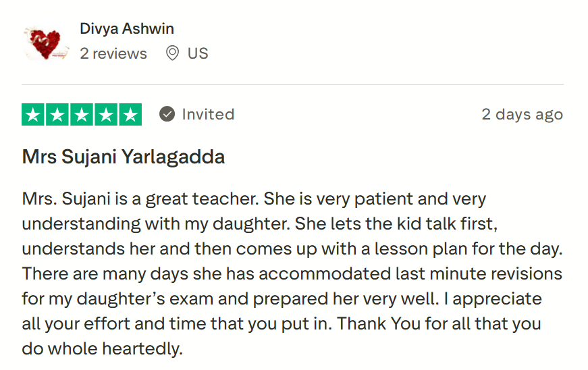Click the third green rating star
Viewport: 588px width, 370px height.
pos(82,115)
